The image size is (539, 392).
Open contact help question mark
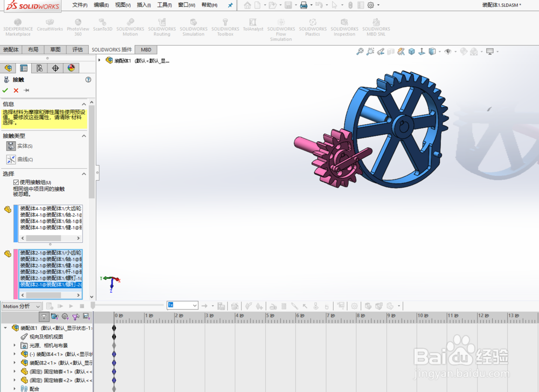[88, 80]
